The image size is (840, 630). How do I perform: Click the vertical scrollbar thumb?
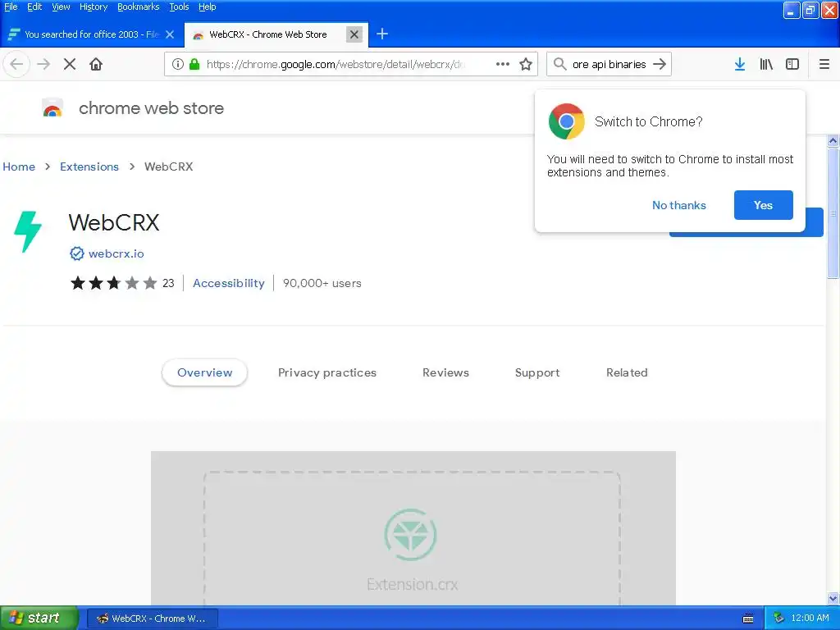[x=833, y=213]
